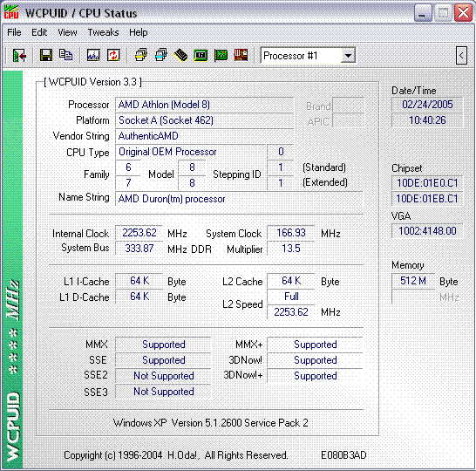This screenshot has height=471, width=476.
Task: Open the yellow stacked windows feature icon
Action: (x=141, y=56)
